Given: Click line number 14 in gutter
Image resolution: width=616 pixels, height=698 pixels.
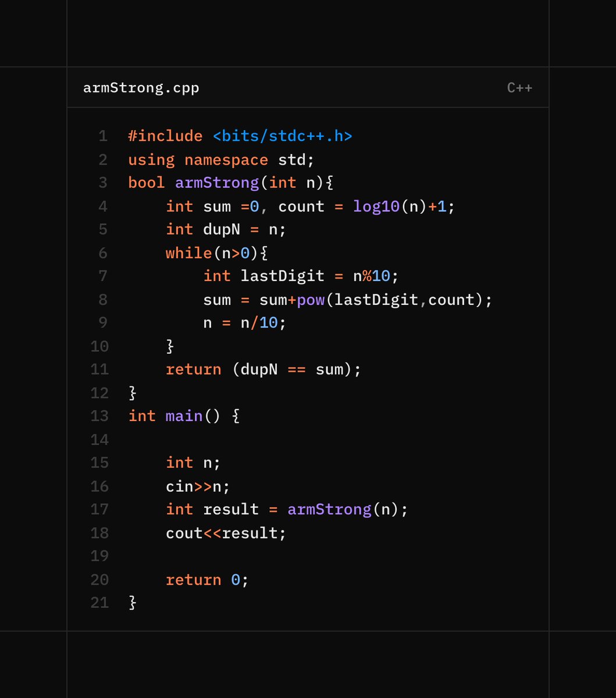Looking at the screenshot, I should 99,440.
